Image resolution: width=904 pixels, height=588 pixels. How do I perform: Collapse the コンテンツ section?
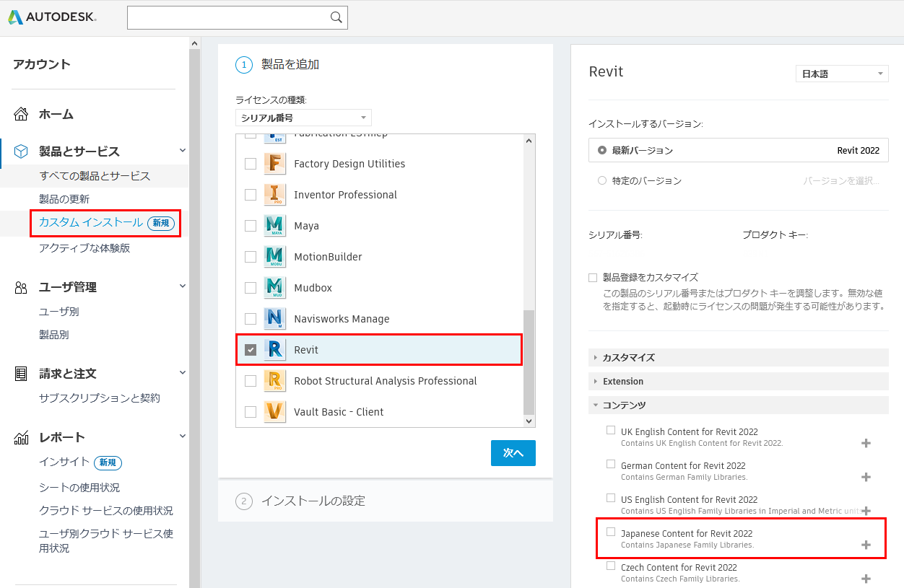click(x=739, y=405)
